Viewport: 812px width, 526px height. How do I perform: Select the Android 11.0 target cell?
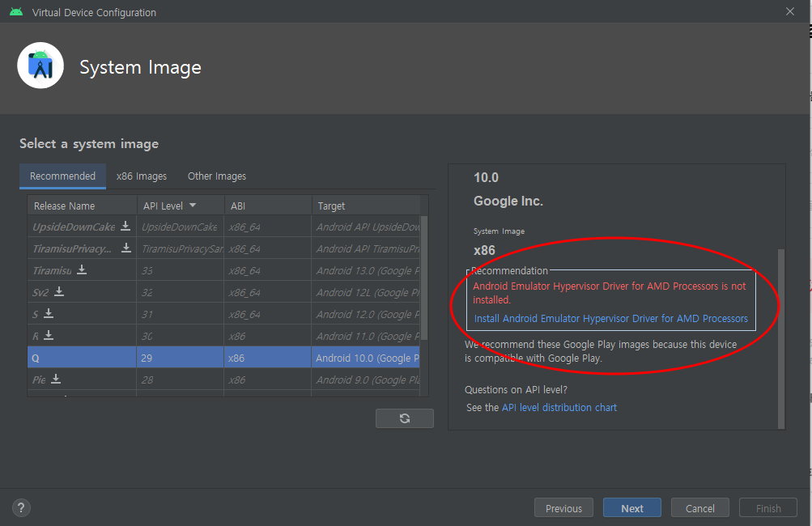click(x=366, y=336)
